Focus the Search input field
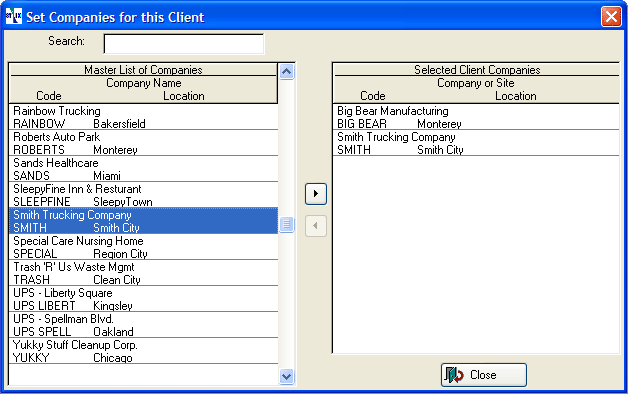Viewport: 628px width, 394px height. click(184, 43)
